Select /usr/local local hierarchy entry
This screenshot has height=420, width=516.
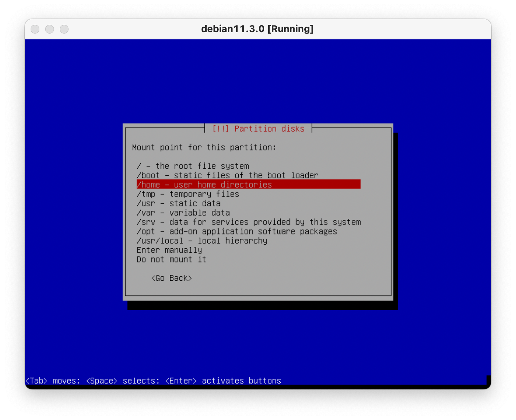202,241
